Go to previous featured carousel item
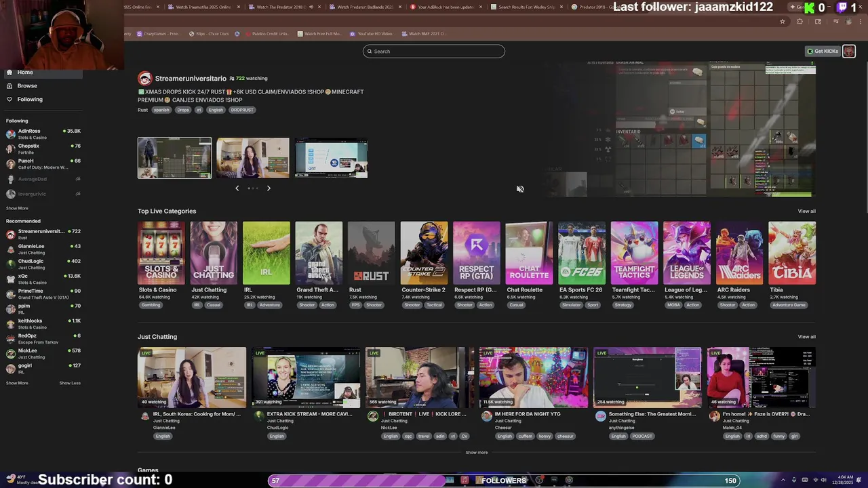Screen dimensions: 868x488 click(x=237, y=188)
